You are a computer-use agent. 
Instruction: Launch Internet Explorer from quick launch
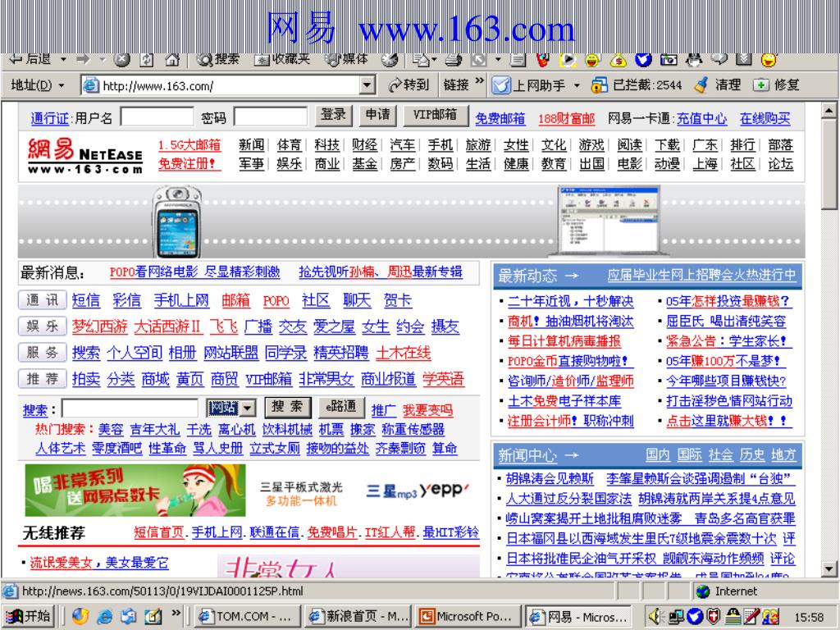pos(104,617)
